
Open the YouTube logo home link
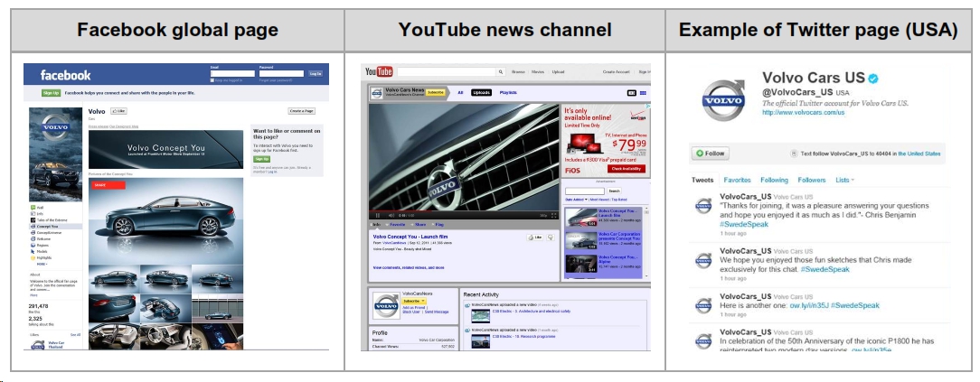pyautogui.click(x=379, y=71)
